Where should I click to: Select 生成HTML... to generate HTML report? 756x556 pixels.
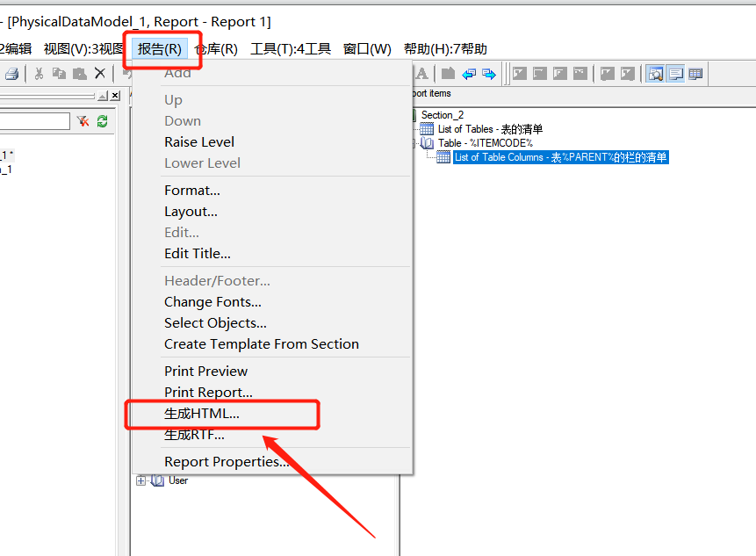[x=272, y=413]
